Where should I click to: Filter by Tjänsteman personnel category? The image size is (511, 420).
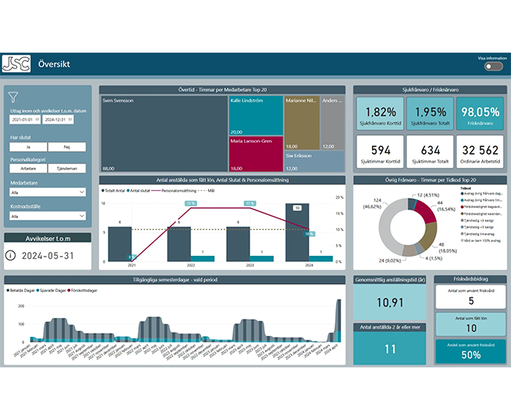(x=67, y=169)
